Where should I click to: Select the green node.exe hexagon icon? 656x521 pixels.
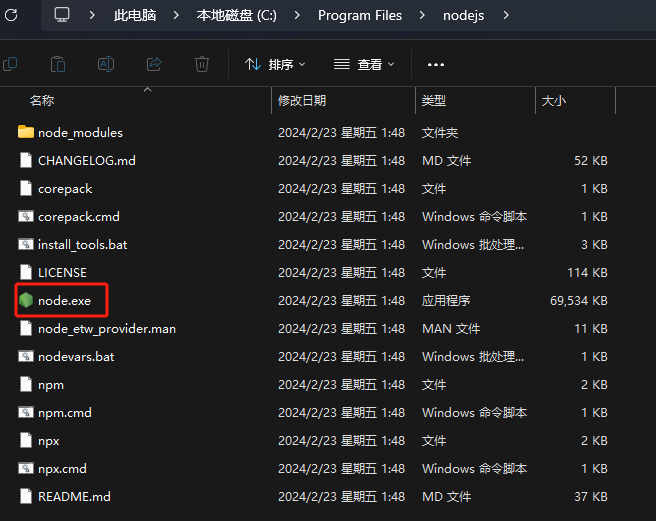[x=26, y=300]
